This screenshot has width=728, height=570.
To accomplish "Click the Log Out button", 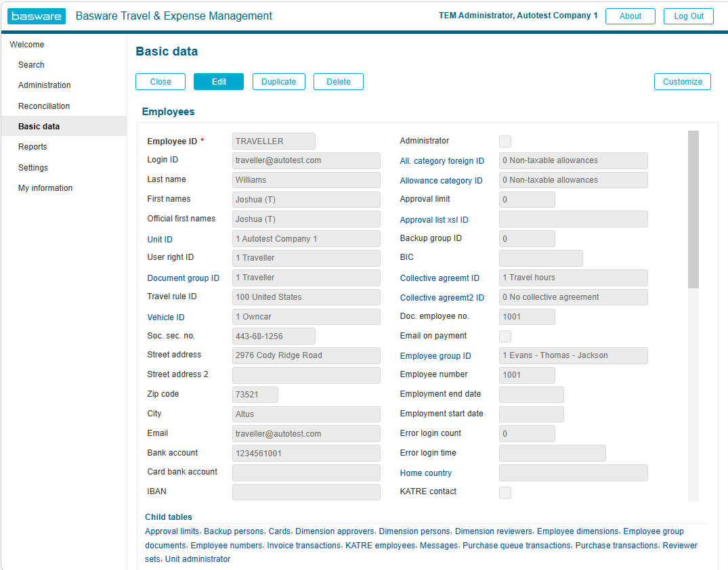I will (x=689, y=16).
